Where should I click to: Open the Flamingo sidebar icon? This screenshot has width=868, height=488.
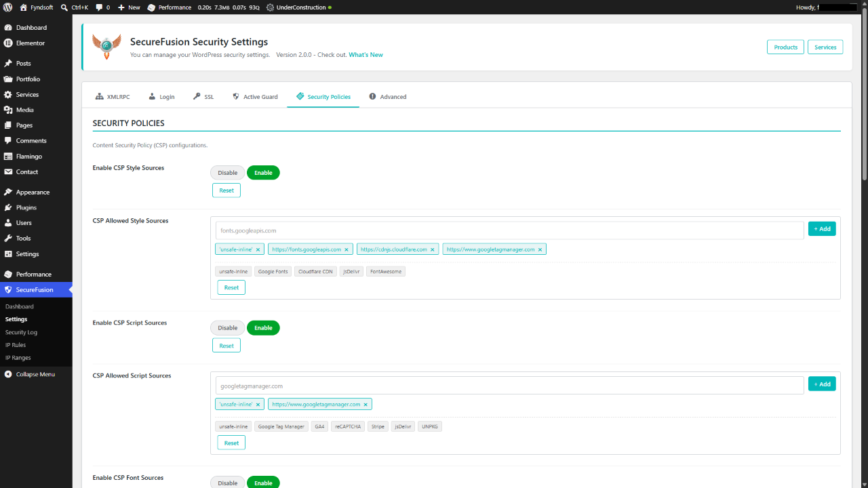point(8,156)
